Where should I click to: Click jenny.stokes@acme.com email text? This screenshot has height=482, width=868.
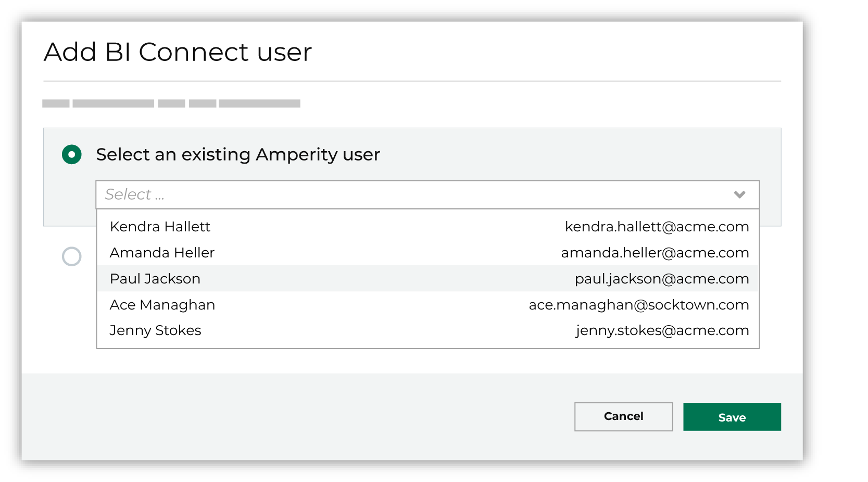point(662,331)
